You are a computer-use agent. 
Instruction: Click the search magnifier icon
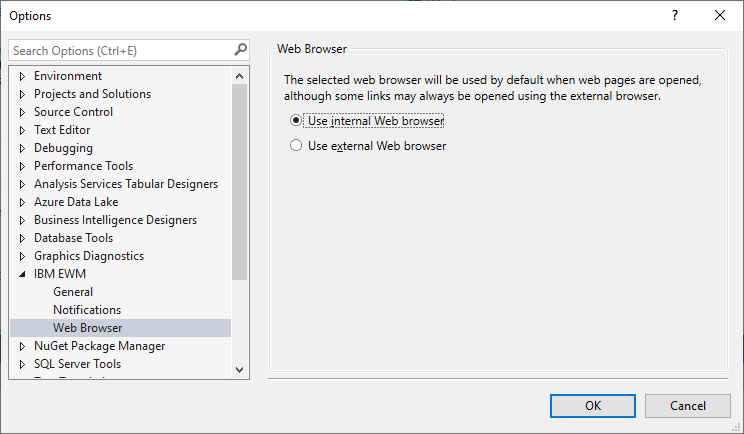[x=240, y=50]
